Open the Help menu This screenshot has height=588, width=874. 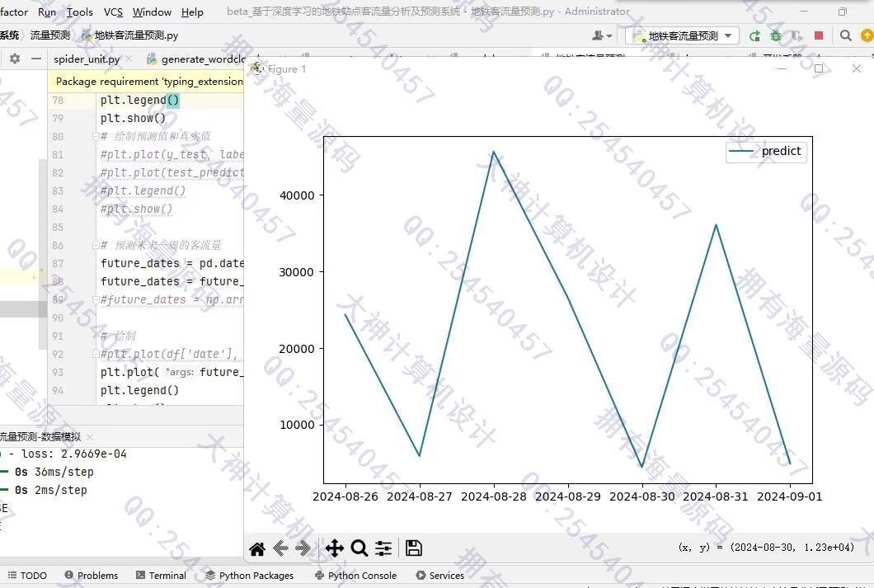click(192, 12)
